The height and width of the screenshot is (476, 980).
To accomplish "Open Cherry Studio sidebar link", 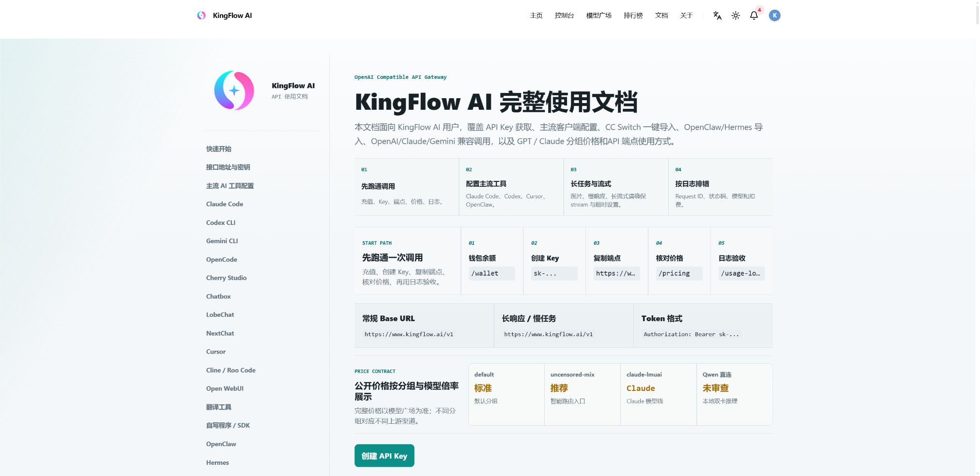I will 227,278.
